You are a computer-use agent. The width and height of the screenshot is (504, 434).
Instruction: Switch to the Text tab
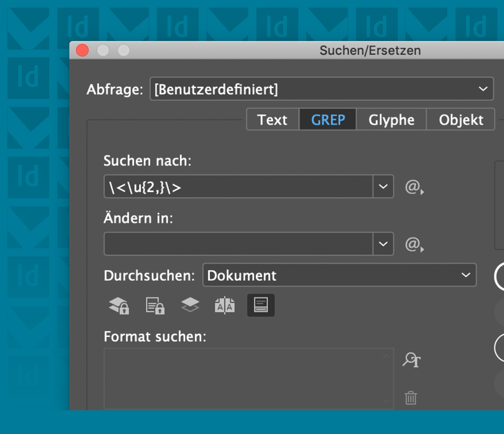pyautogui.click(x=272, y=119)
